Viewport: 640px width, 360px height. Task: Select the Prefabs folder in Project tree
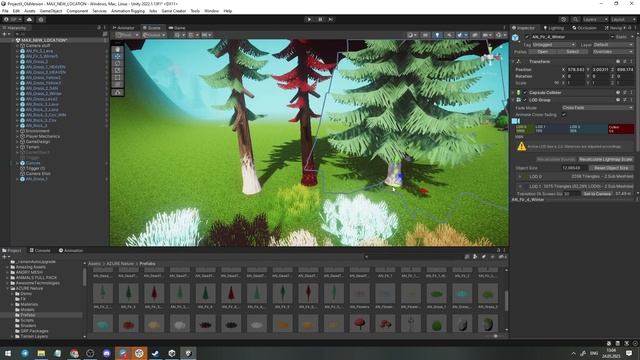click(x=28, y=315)
